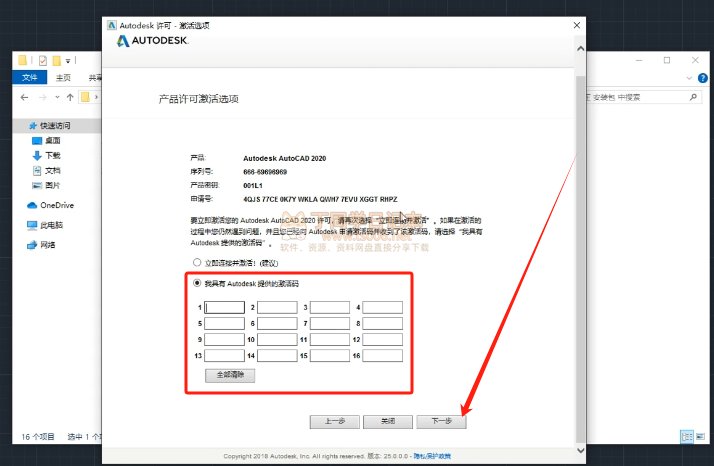Click the Properties icon in Explorer quick toolbar

point(43,60)
